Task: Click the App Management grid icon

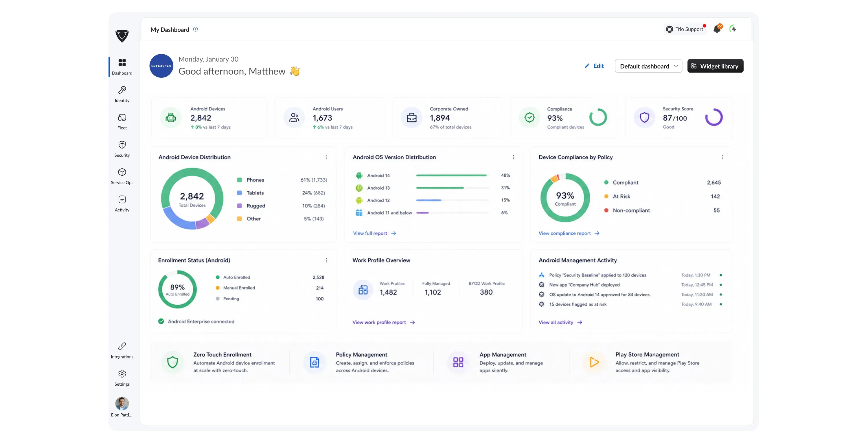Action: tap(458, 362)
